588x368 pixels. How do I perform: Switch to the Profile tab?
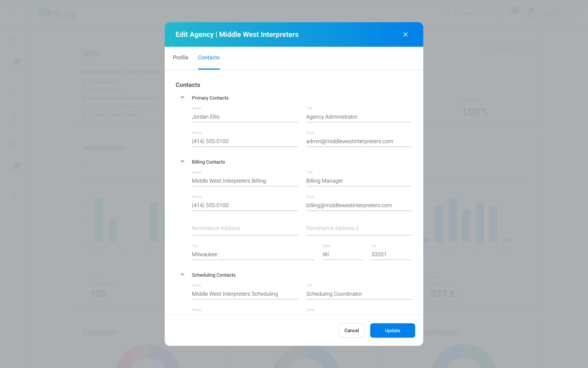[180, 58]
